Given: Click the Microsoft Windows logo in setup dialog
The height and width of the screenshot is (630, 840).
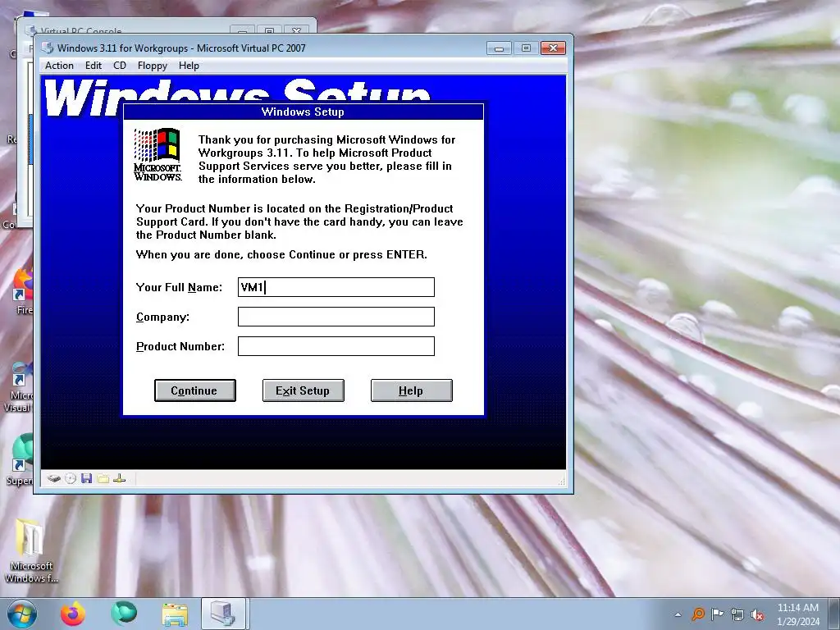Looking at the screenshot, I should [x=157, y=154].
